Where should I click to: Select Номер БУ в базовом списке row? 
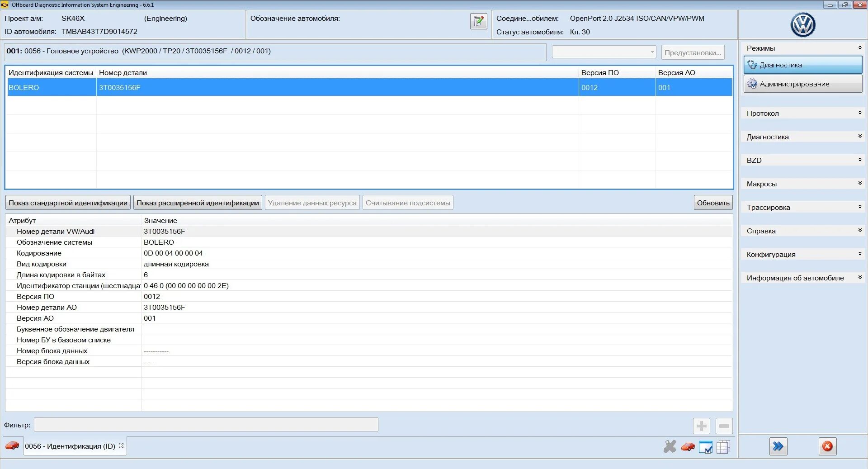pyautogui.click(x=369, y=340)
